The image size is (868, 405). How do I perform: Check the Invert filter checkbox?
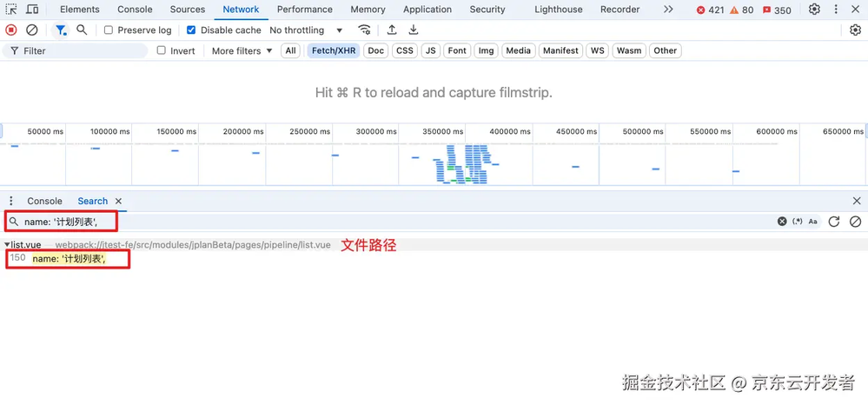coord(161,50)
